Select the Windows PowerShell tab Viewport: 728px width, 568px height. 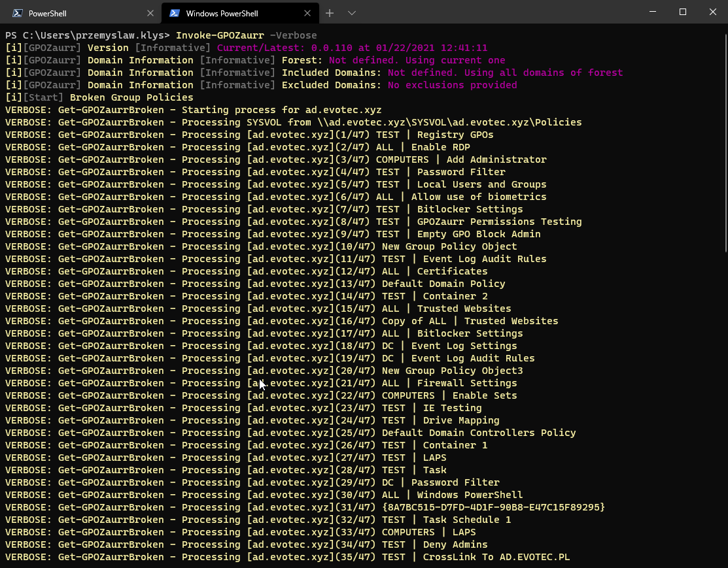pos(229,13)
